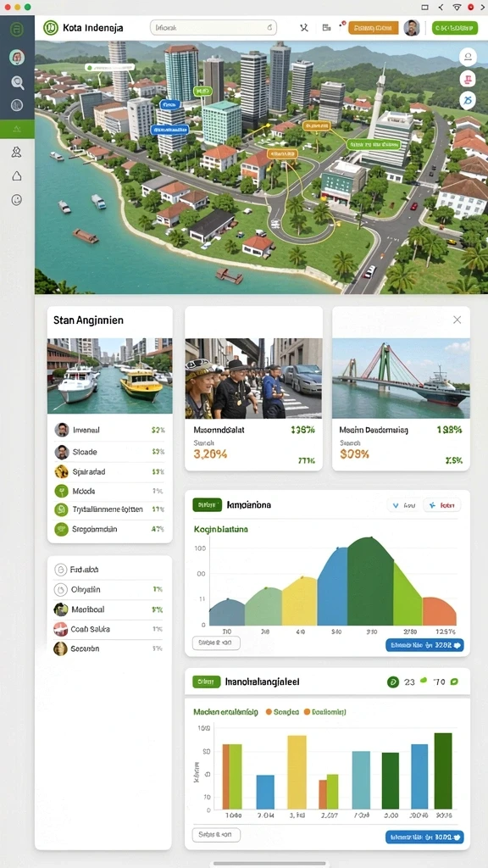Click the Mesirn Deademaieg card title
488x868 pixels.
click(374, 430)
